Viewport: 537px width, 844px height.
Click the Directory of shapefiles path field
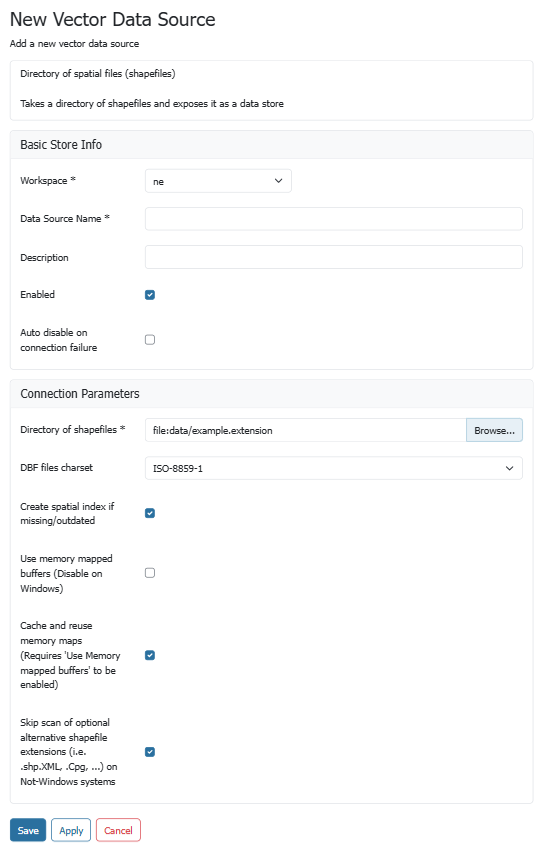tap(305, 430)
